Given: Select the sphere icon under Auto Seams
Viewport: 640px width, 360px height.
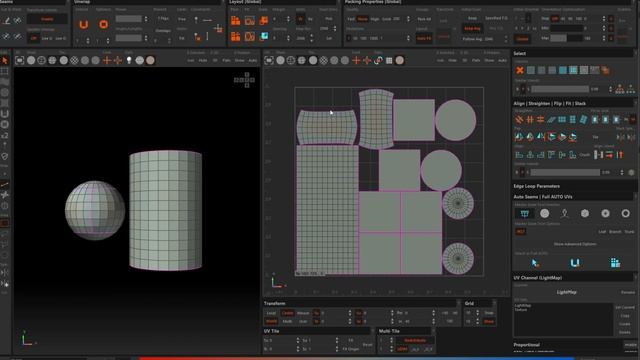Looking at the screenshot, I should tap(544, 213).
